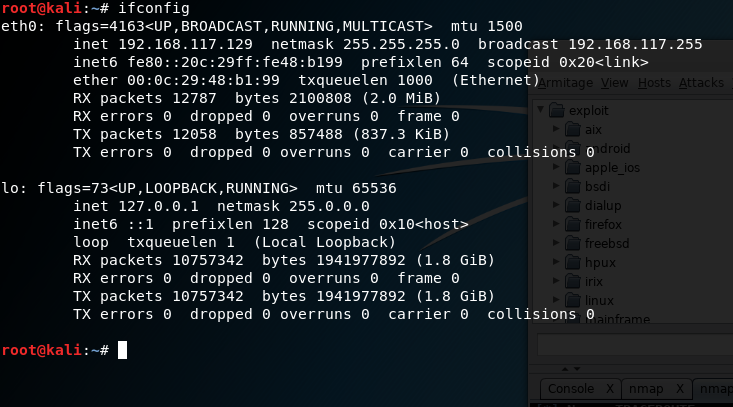
Task: Click the terminal prompt cursor
Action: 122,350
